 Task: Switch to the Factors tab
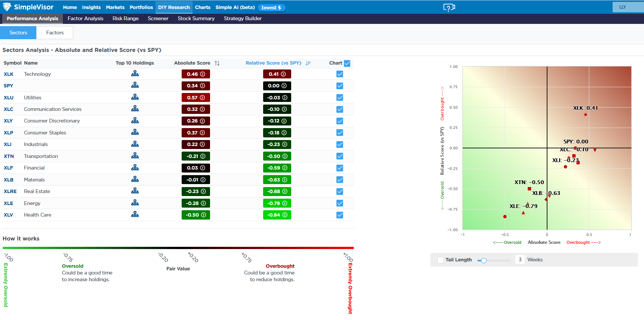(55, 32)
